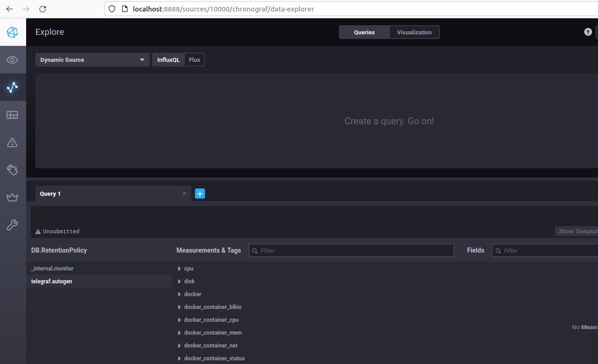Switch view to Visualization
Screen dimensions: 598x364
point(414,32)
